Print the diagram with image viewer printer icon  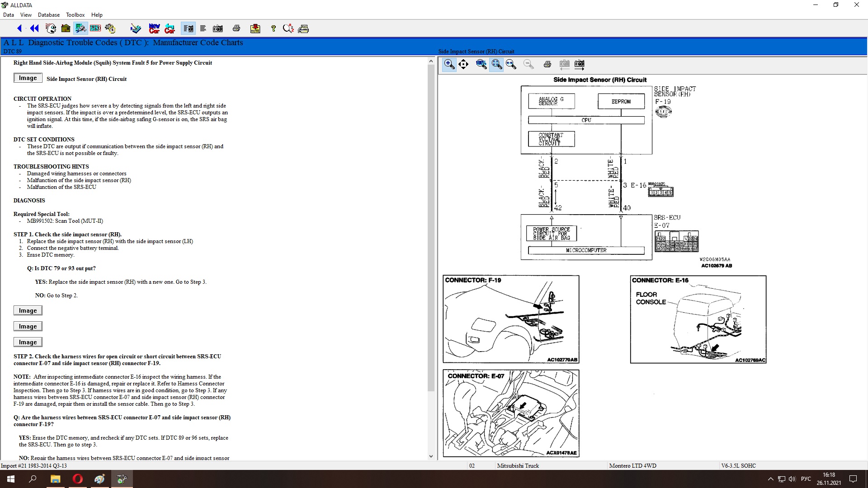coord(547,64)
